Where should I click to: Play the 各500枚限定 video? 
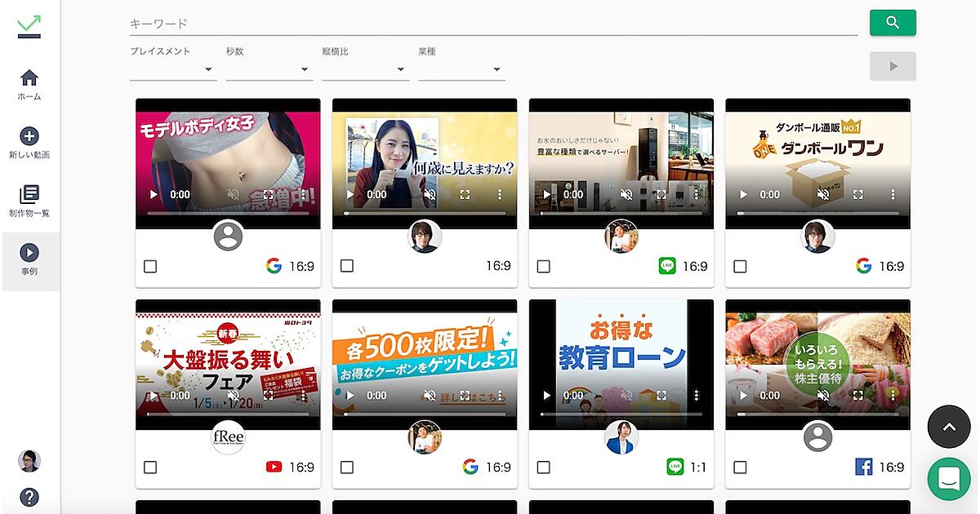[350, 396]
